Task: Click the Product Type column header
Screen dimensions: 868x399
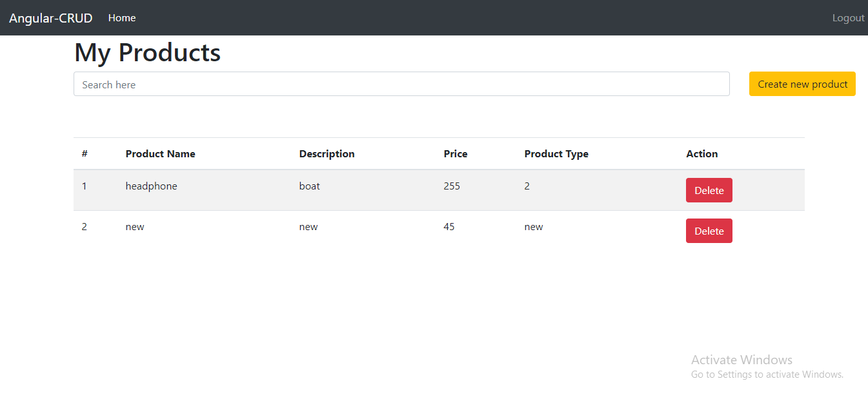Action: coord(556,153)
